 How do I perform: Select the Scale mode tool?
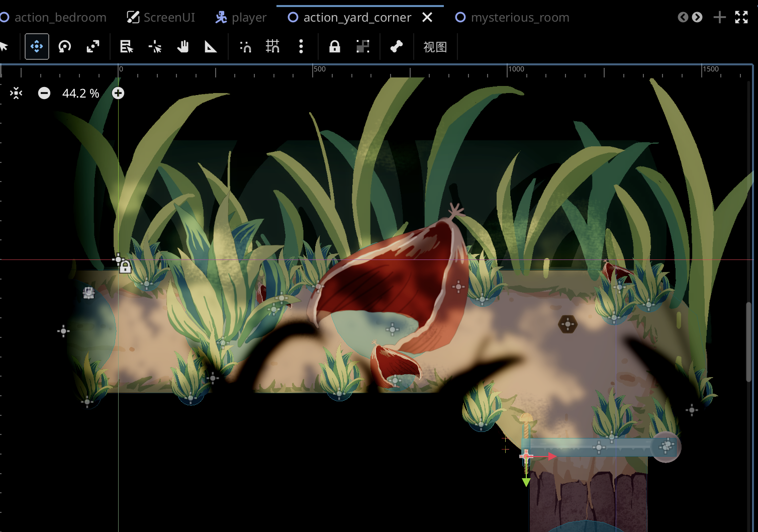point(93,47)
